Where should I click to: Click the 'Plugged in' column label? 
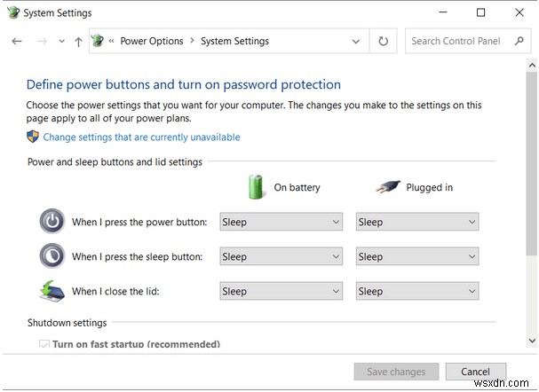(430, 187)
